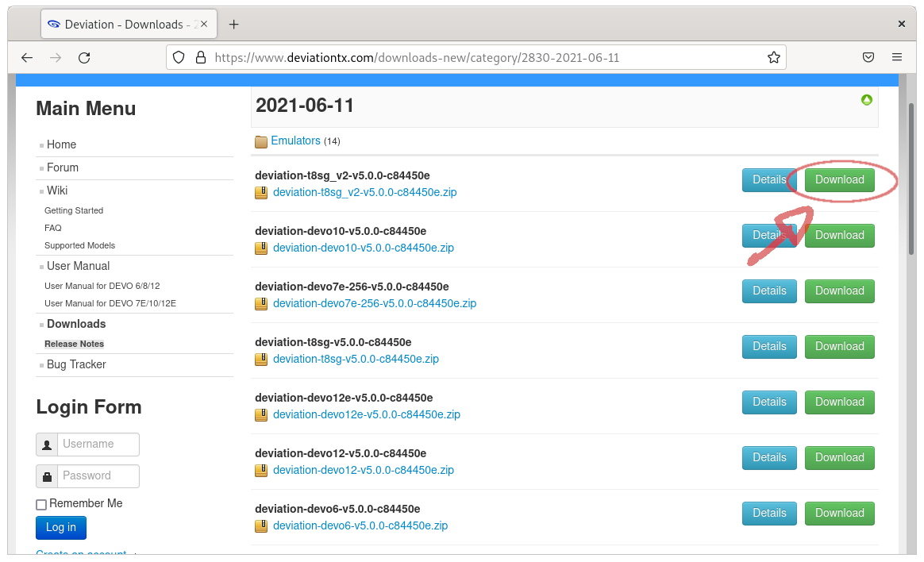The height and width of the screenshot is (562, 924).
Task: Open the FAQ link
Action: 53,228
